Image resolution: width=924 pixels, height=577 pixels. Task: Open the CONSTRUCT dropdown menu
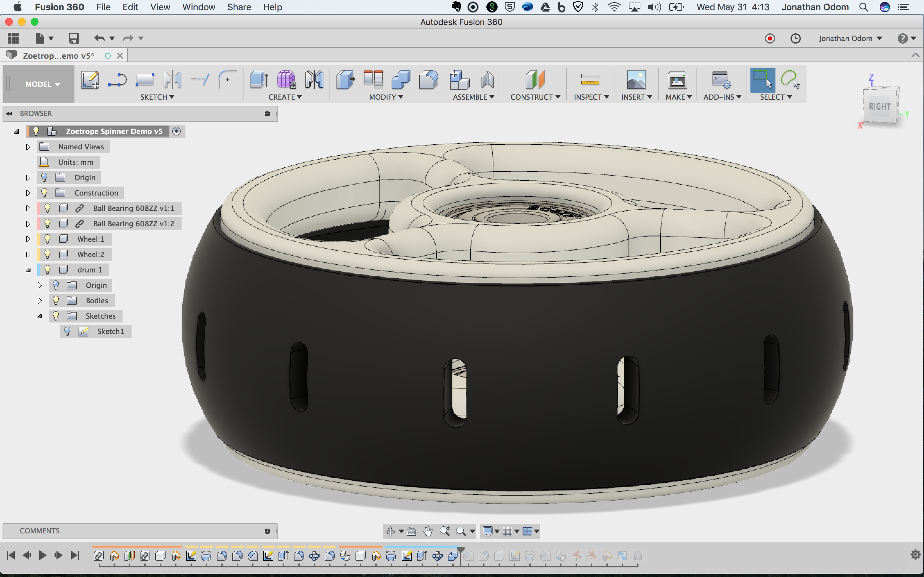(x=535, y=97)
